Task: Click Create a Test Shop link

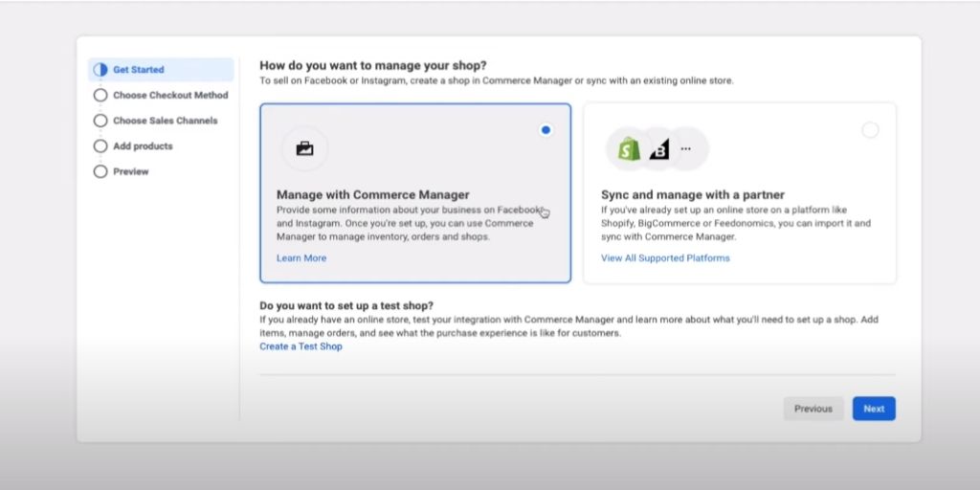Action: pos(301,346)
